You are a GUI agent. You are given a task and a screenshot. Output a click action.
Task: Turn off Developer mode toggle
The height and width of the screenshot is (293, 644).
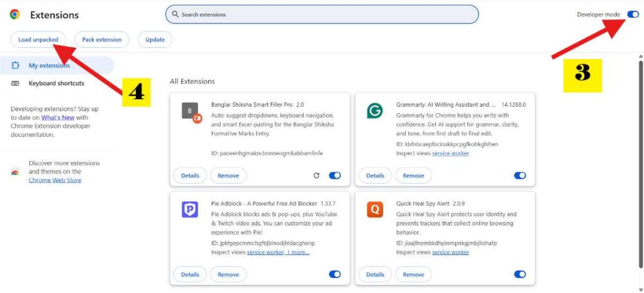click(633, 14)
